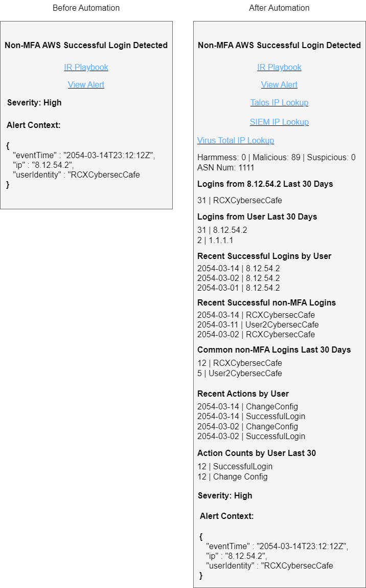The height and width of the screenshot is (588, 366).
Task: Click the '2 | 1.1.1.1' login entry
Action: [x=215, y=241]
